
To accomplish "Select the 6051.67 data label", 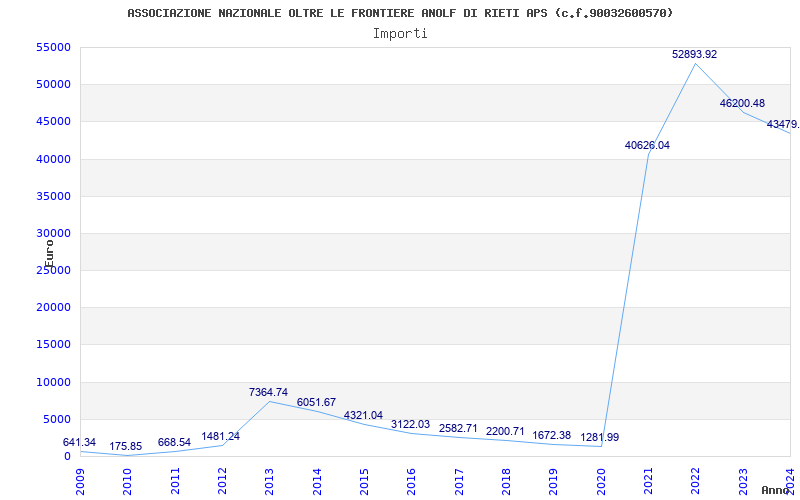I will [316, 403].
